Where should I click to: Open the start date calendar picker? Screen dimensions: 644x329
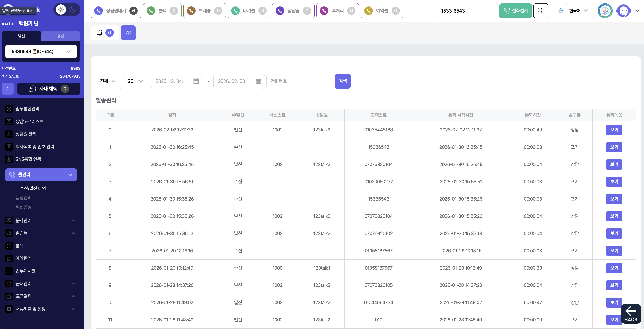coord(196,81)
